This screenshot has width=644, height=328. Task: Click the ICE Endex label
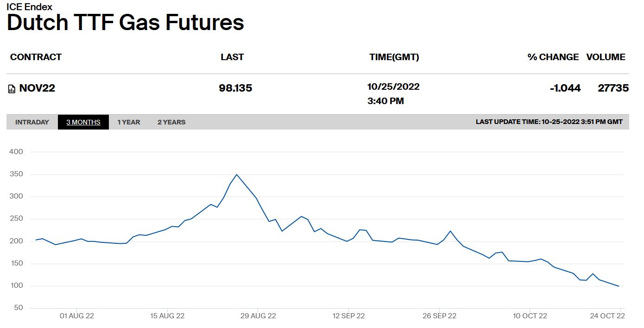[29, 6]
